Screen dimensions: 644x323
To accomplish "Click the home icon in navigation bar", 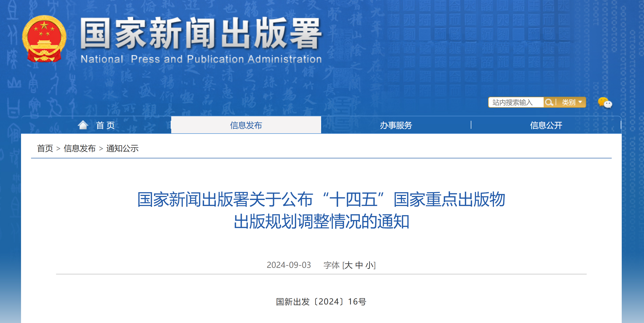I will click(x=83, y=125).
